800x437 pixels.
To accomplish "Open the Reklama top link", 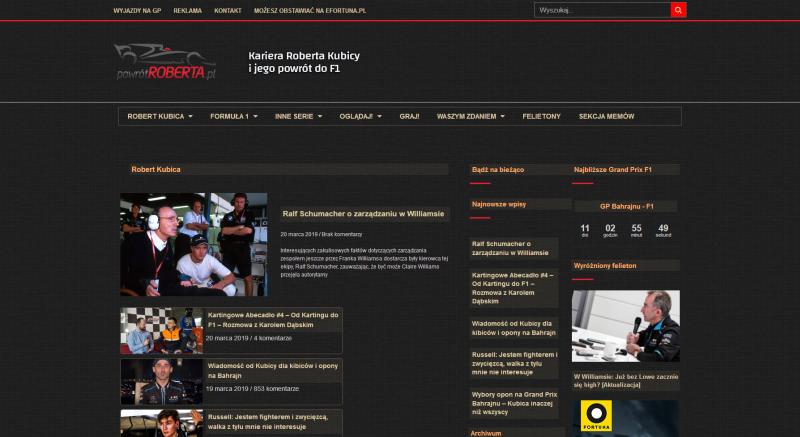I will tap(187, 11).
